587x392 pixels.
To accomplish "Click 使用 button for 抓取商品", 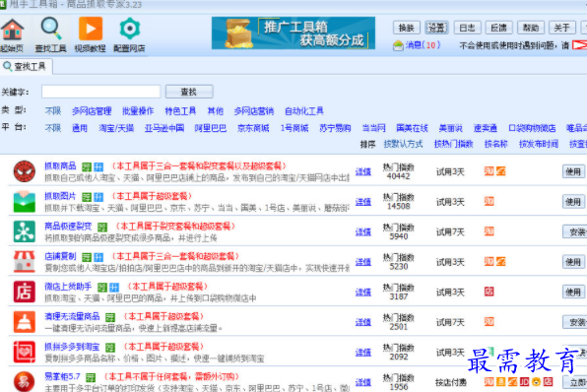I will (573, 171).
